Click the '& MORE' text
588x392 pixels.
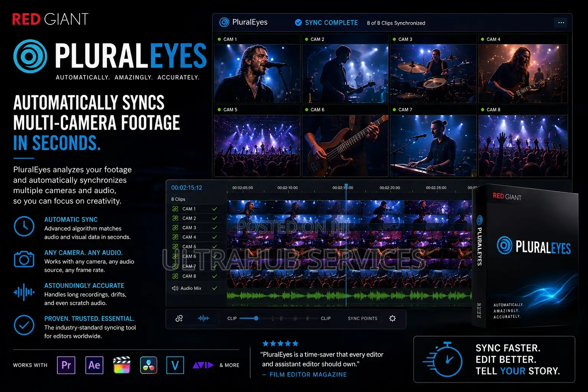coord(229,365)
